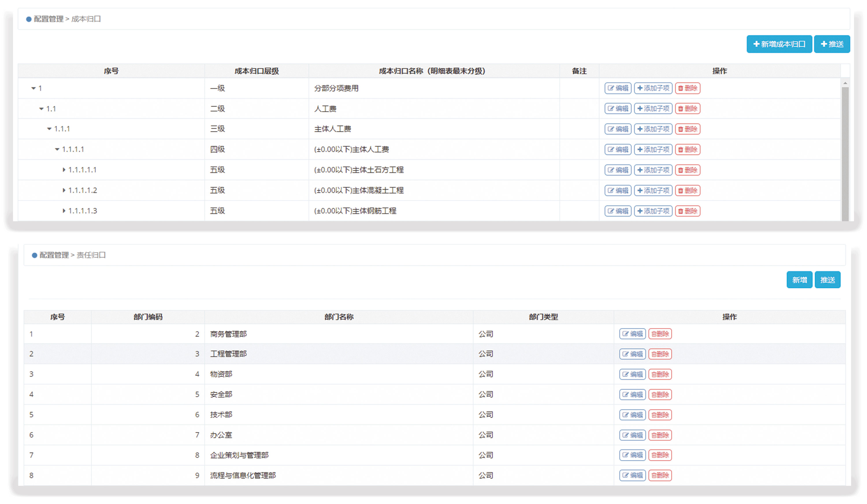Select the 工程管理部 table row
Screen dimensions: 867x504
[x=228, y=354]
